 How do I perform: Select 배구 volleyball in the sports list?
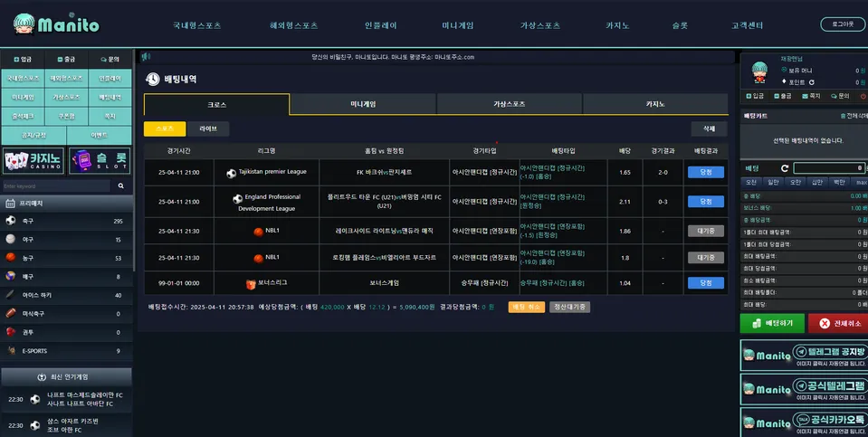pyautogui.click(x=66, y=277)
